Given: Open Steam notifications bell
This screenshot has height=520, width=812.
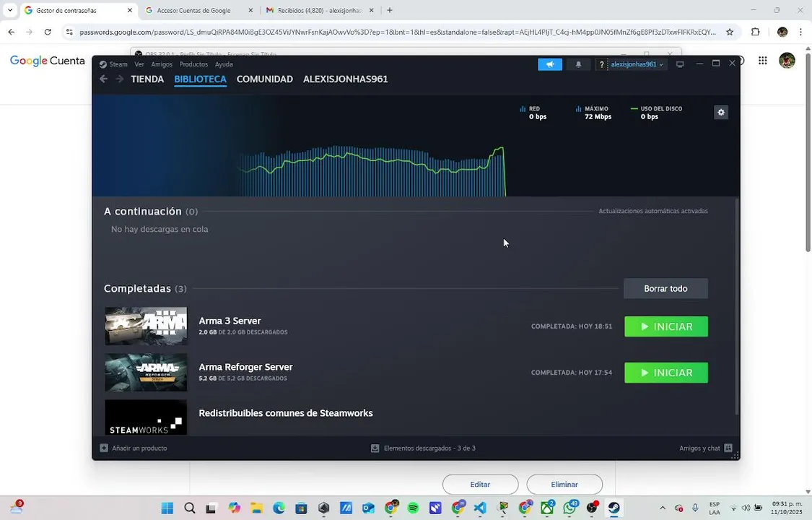Looking at the screenshot, I should tap(578, 64).
